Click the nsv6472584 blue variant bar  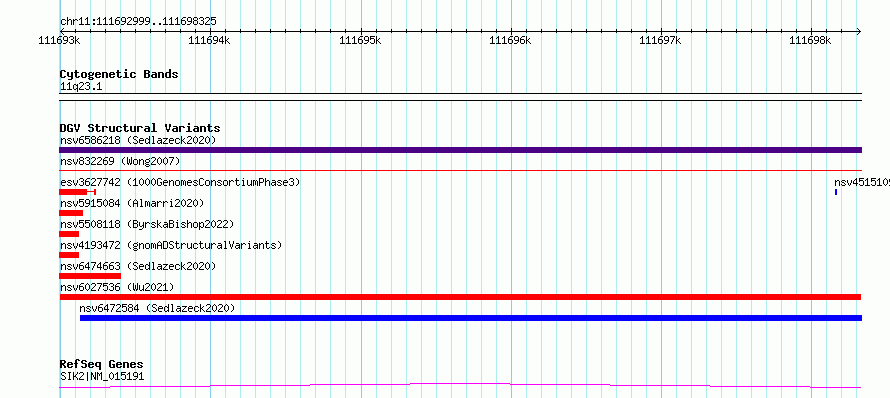(471, 318)
